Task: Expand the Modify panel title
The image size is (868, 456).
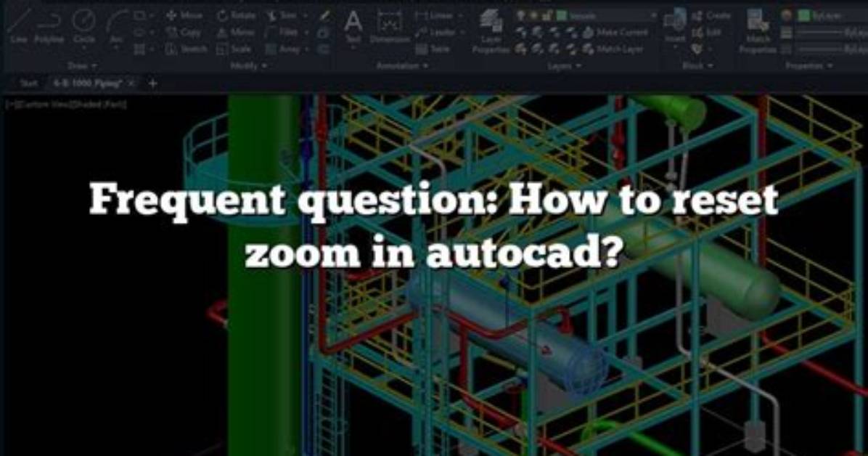Action: (x=248, y=66)
